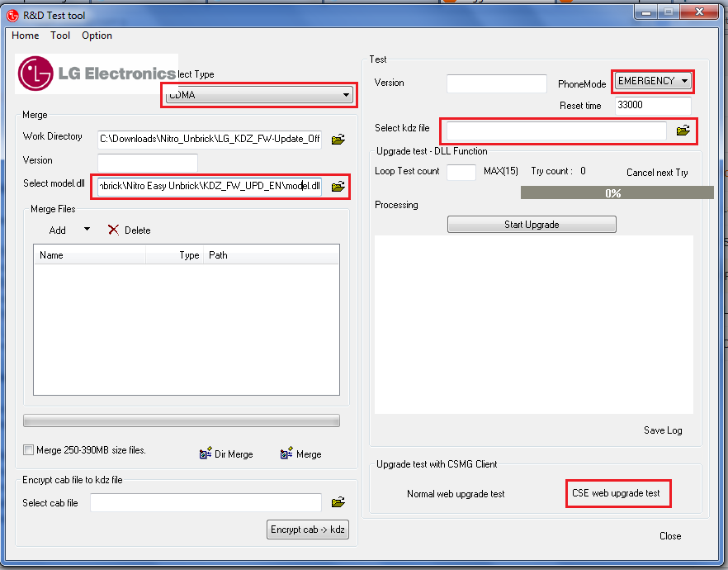Open the EMERGENCY PhoneMode dropdown
Image resolution: width=728 pixels, height=570 pixels.
point(685,80)
